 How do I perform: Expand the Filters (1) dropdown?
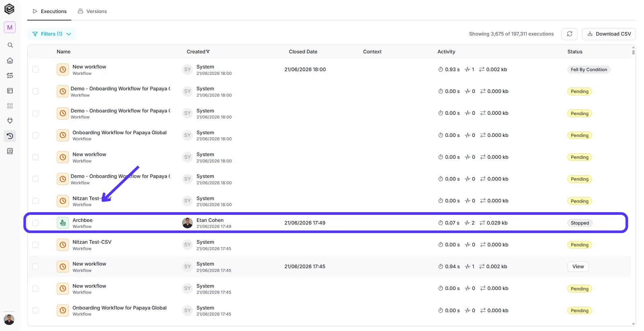(51, 34)
